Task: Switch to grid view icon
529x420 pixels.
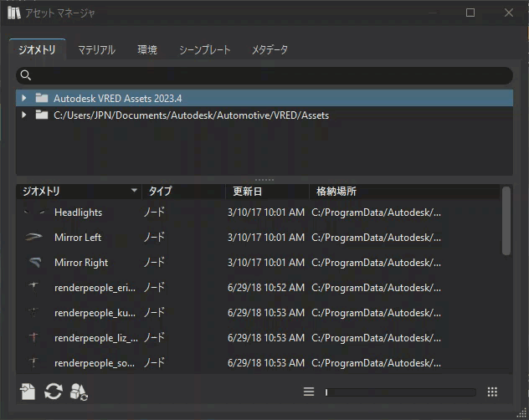Action: (x=492, y=392)
